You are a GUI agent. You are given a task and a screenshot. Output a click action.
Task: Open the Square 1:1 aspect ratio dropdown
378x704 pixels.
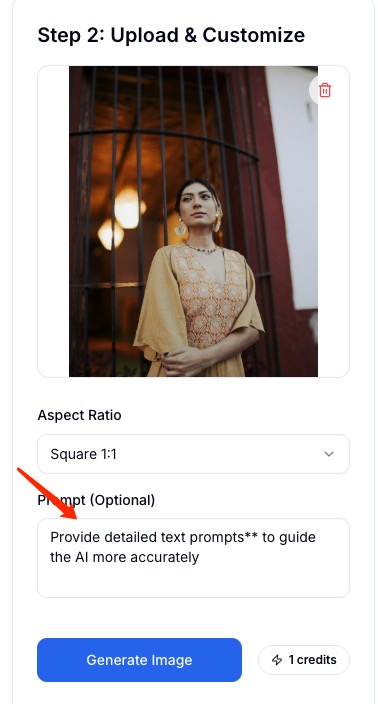click(193, 454)
